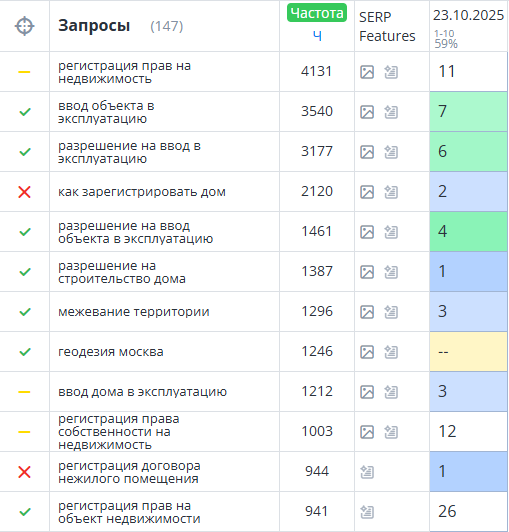This screenshot has width=509, height=532.
Task: Select query ввод дома в эксплуатацию
Action: 143,392
